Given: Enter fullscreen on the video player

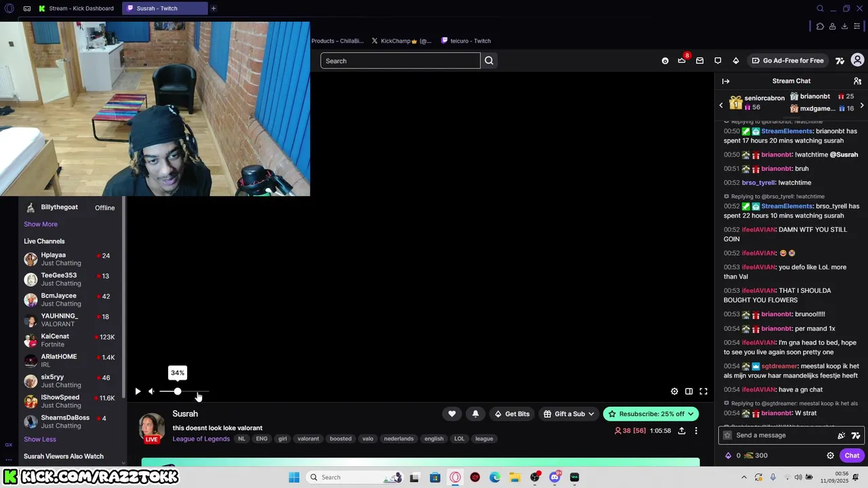Looking at the screenshot, I should click(x=703, y=391).
